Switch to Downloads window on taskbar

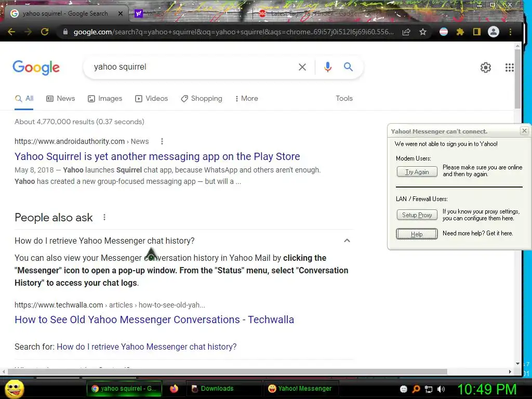(223, 389)
